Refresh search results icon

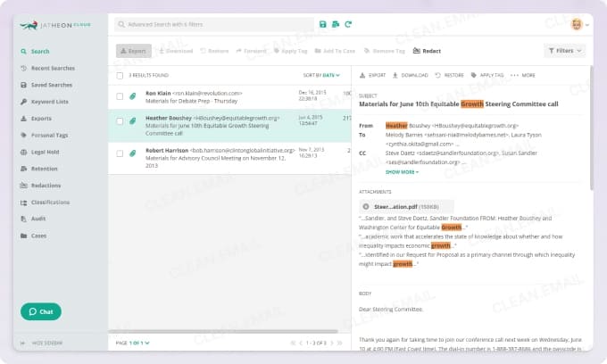(348, 24)
